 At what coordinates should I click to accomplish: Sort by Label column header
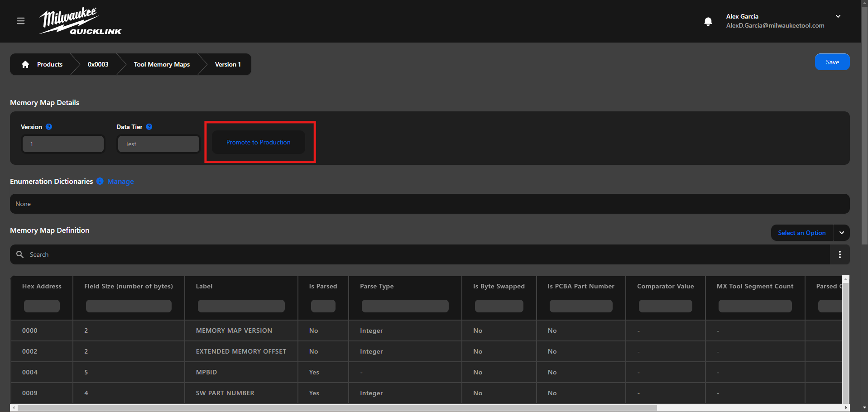click(x=204, y=286)
